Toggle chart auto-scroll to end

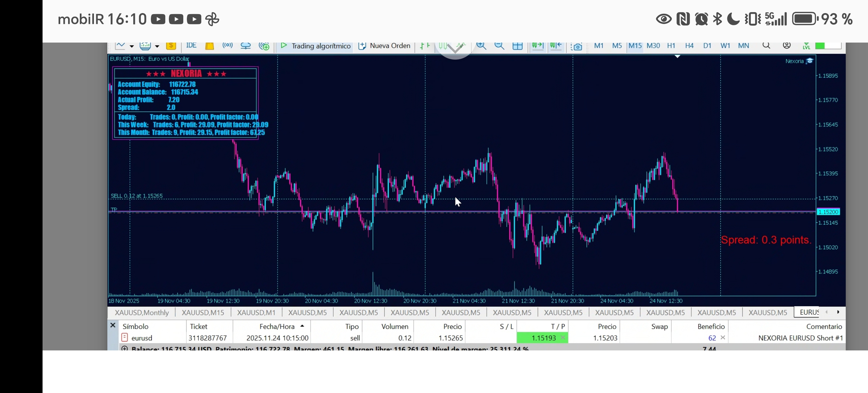tap(537, 46)
